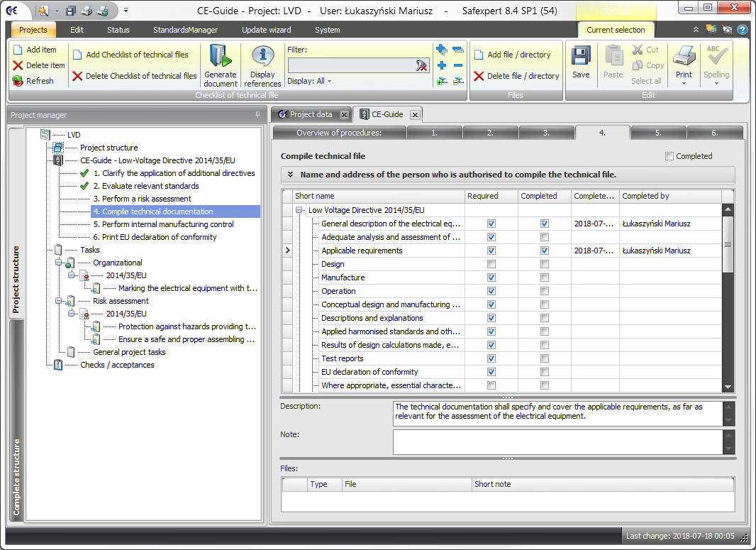
Task: Select 3. Perform a risk assessment
Action: pos(142,199)
